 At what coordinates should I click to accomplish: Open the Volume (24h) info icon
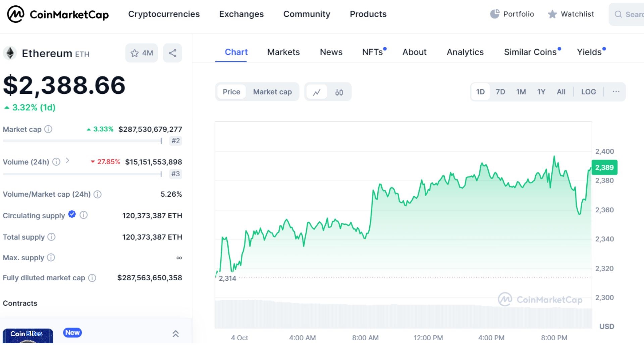(x=56, y=162)
